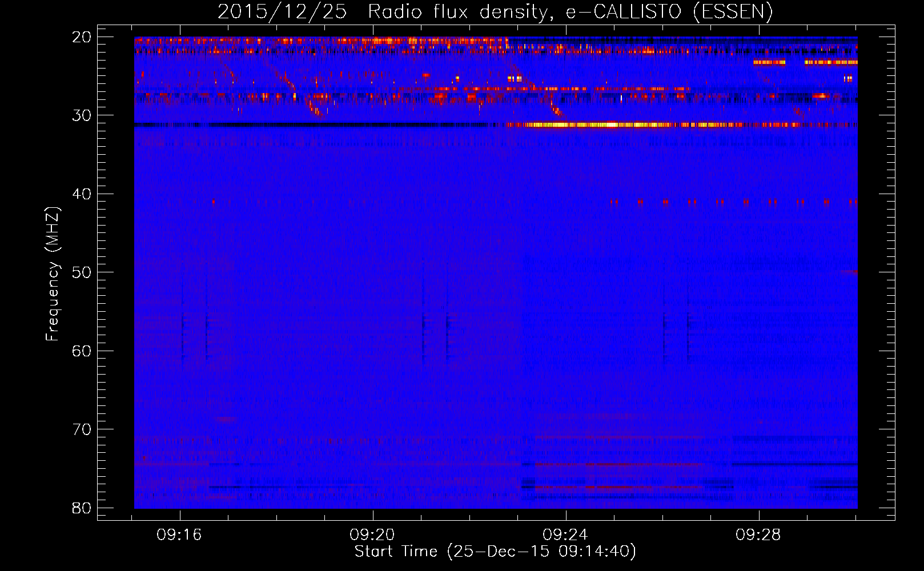924x571 pixels.
Task: Click the 09:20 time tick label
Action: [373, 535]
